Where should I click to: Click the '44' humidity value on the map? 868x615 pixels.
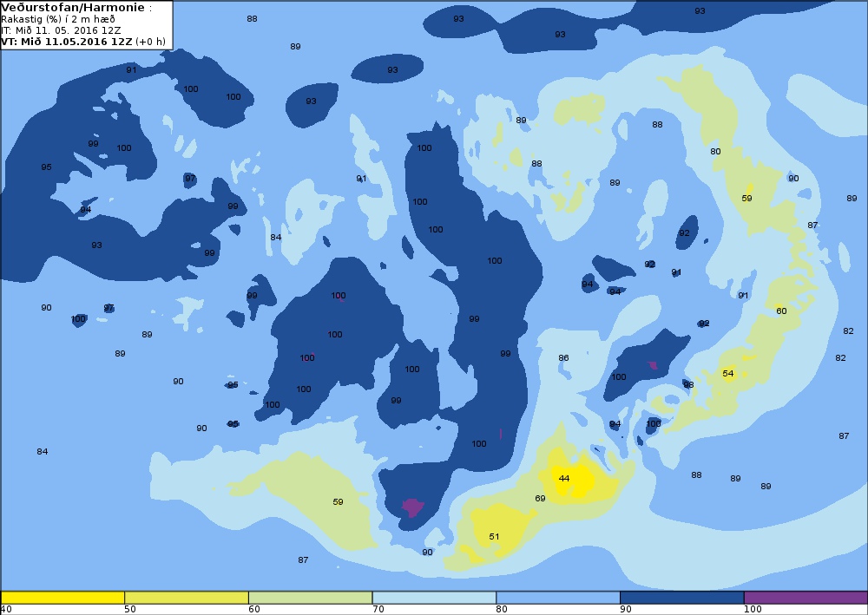click(564, 479)
